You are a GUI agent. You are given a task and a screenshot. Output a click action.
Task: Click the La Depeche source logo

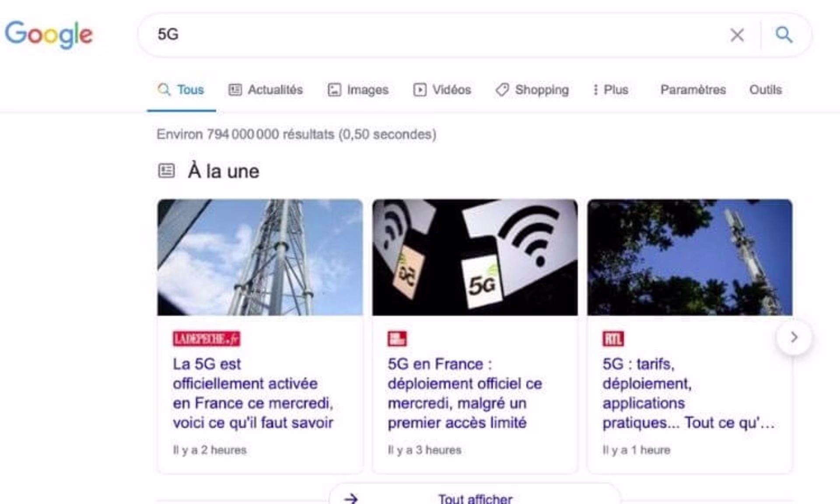[x=206, y=339]
